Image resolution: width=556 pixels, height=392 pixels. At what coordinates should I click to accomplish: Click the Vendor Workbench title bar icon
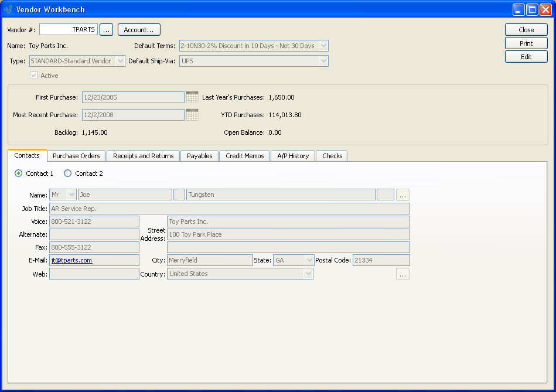pos(8,9)
